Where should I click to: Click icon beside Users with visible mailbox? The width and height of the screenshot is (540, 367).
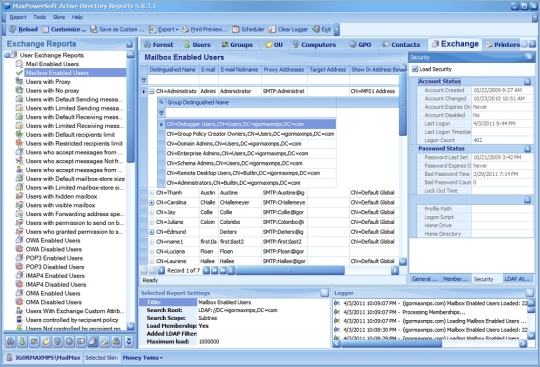19,205
